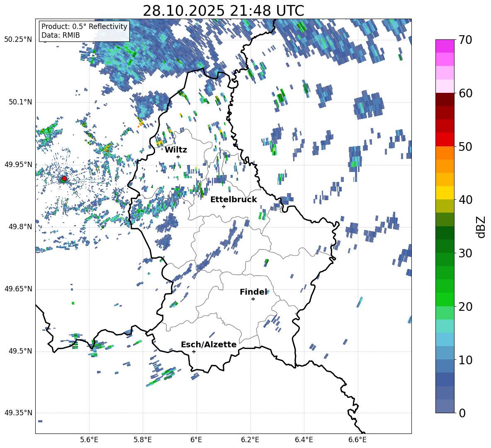
Task: Pick the slate blue swatch at 0 dBZ
Action: (x=445, y=406)
